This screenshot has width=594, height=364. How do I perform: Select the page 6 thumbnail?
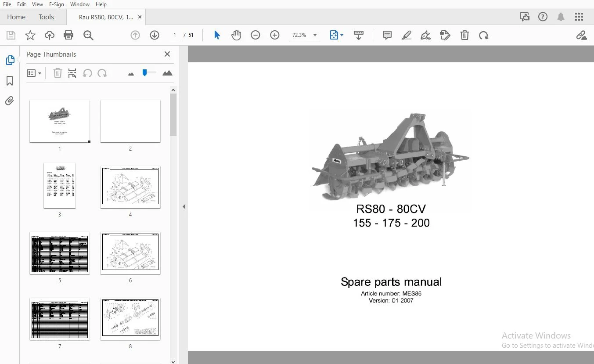pyautogui.click(x=130, y=253)
